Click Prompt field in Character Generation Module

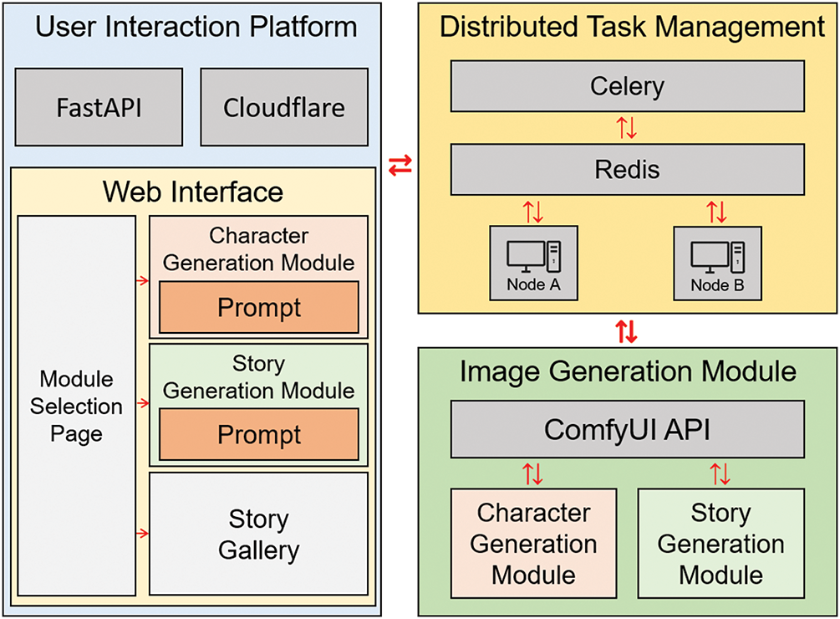[259, 308]
